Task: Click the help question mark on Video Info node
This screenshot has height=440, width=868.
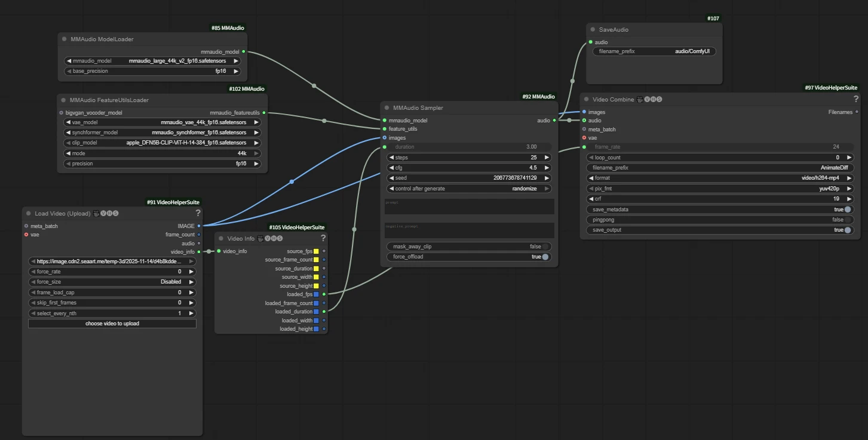Action: click(323, 238)
